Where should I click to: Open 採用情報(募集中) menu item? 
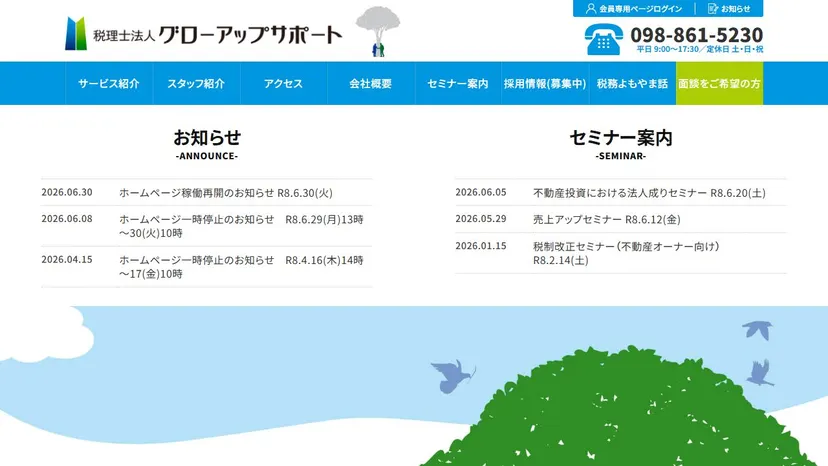click(545, 83)
